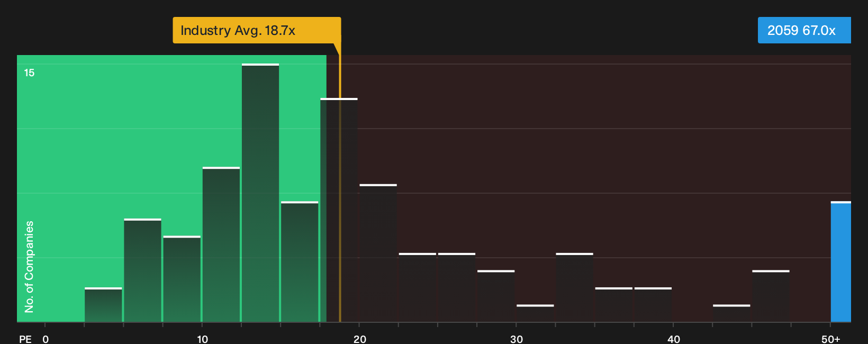This screenshot has width=868, height=344.
Task: Click the Industry Avg. 18.7x label
Action: pyautogui.click(x=257, y=30)
